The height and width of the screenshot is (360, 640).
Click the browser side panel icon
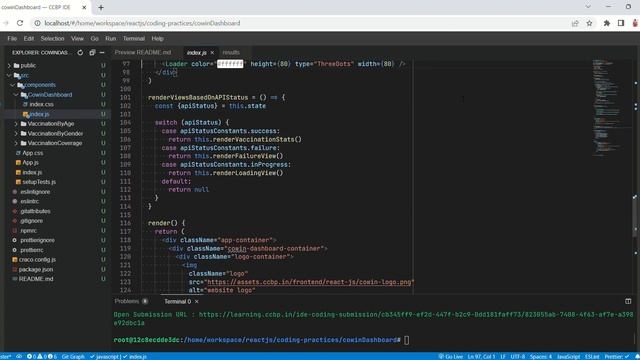pos(621,23)
